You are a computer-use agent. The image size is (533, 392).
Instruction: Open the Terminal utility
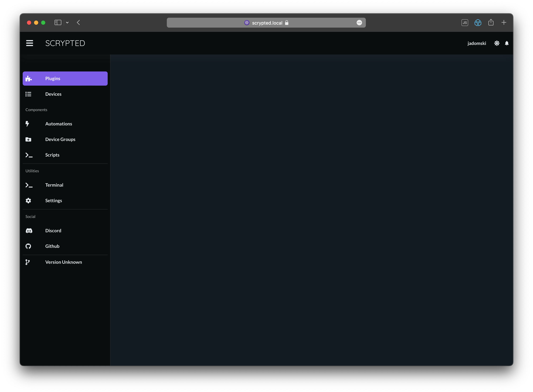click(54, 185)
